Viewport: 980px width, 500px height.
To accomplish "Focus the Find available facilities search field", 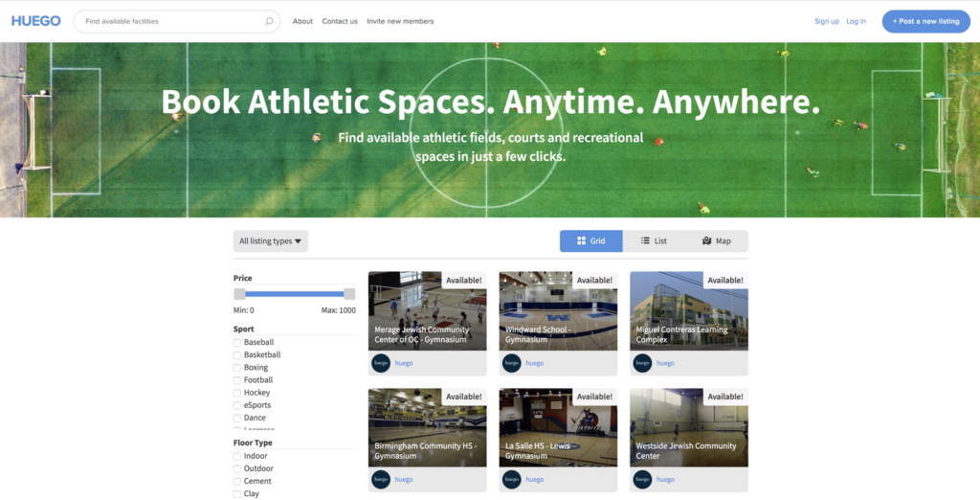I will [177, 21].
